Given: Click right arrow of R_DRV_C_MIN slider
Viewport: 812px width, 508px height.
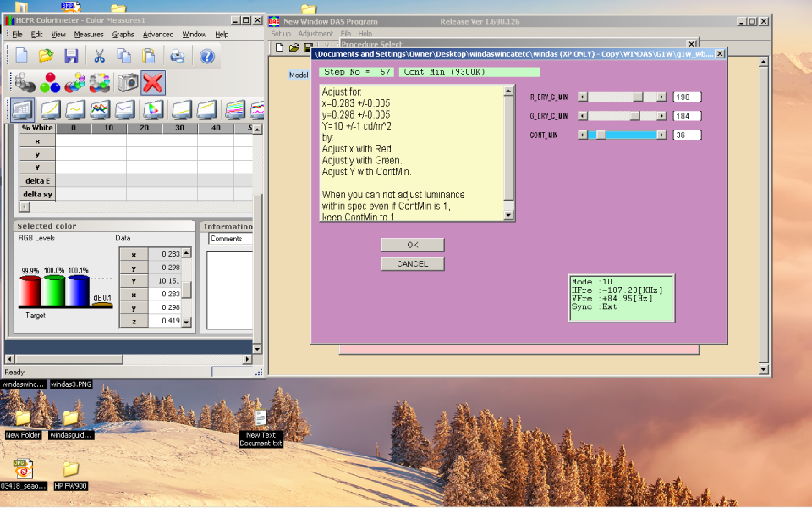Looking at the screenshot, I should (661, 97).
